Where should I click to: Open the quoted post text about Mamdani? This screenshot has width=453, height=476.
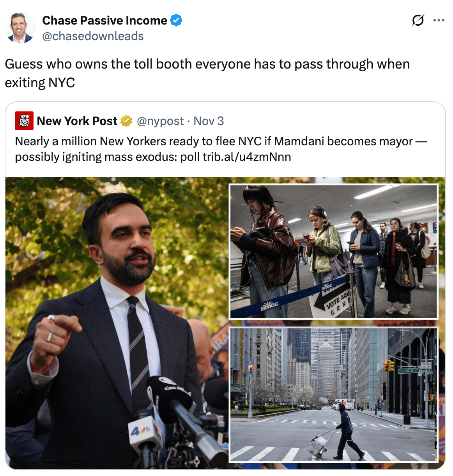[221, 149]
